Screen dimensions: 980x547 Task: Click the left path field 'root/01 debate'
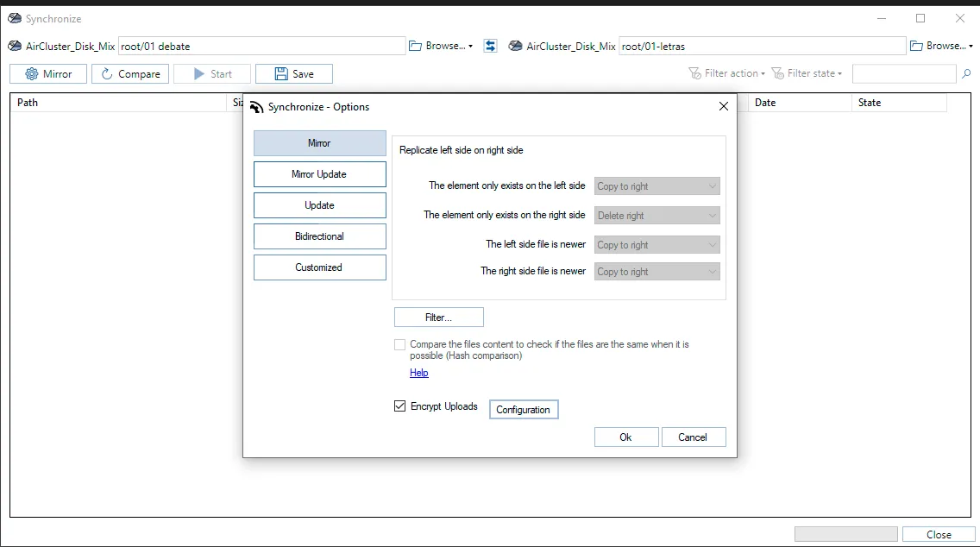[x=262, y=46]
